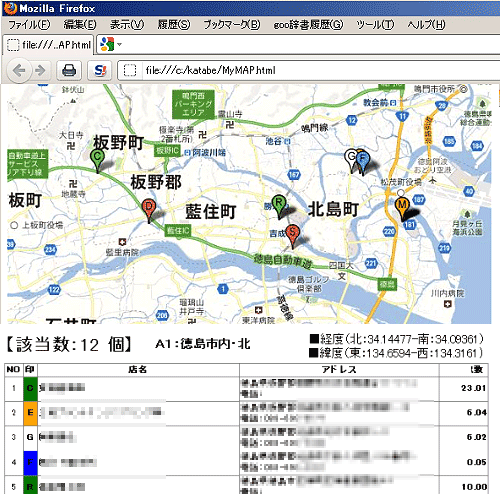Click the 鳴門西パーキングエリア sign on the map
This screenshot has height=496, width=500.
pos(193,104)
